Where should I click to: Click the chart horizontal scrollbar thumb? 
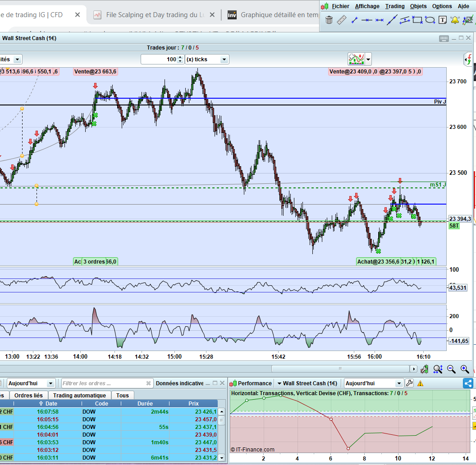point(340,369)
